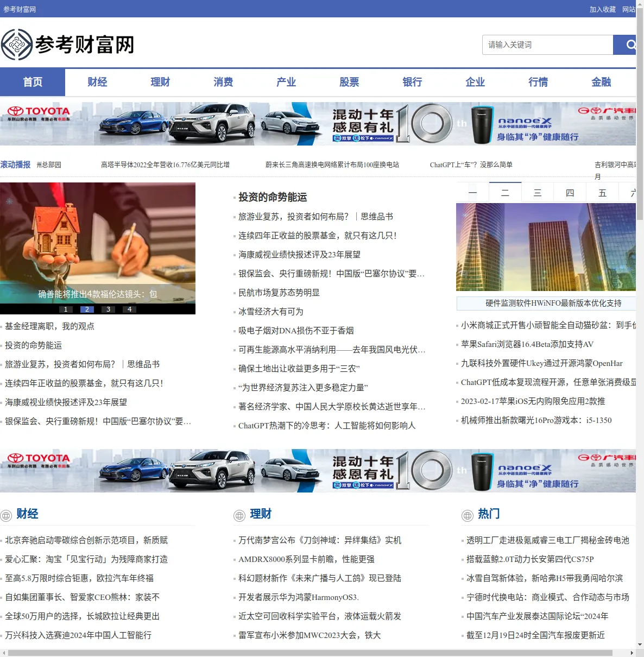Screen dimensions: 644x657
Task: Open 基金经理离职，我的观点 article
Action: (49, 326)
